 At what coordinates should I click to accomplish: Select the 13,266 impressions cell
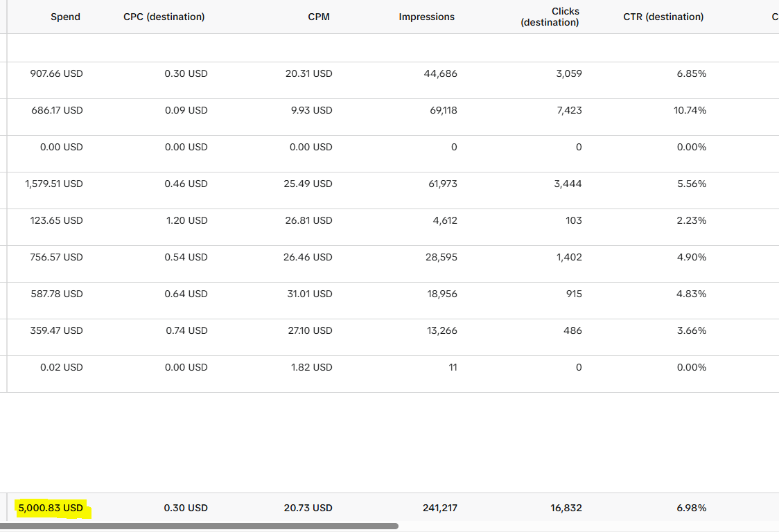tap(441, 331)
